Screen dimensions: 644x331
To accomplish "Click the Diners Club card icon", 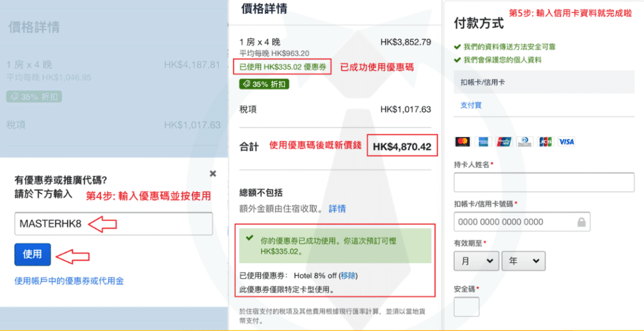I will [x=525, y=141].
